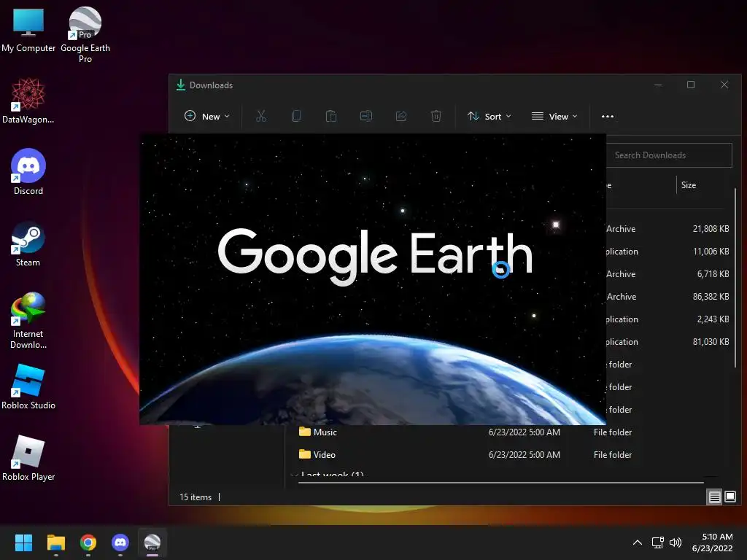Show hidden system tray icons

[x=638, y=542]
